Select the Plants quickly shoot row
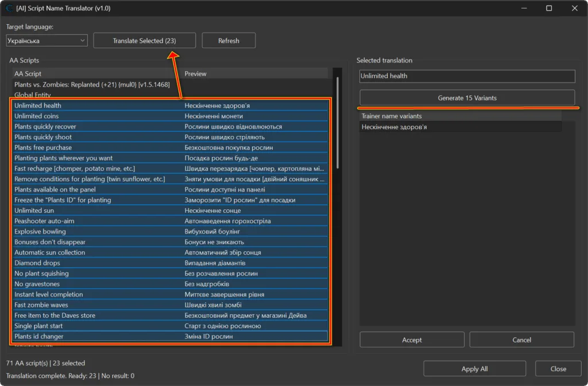The width and height of the screenshot is (588, 386). coord(170,137)
